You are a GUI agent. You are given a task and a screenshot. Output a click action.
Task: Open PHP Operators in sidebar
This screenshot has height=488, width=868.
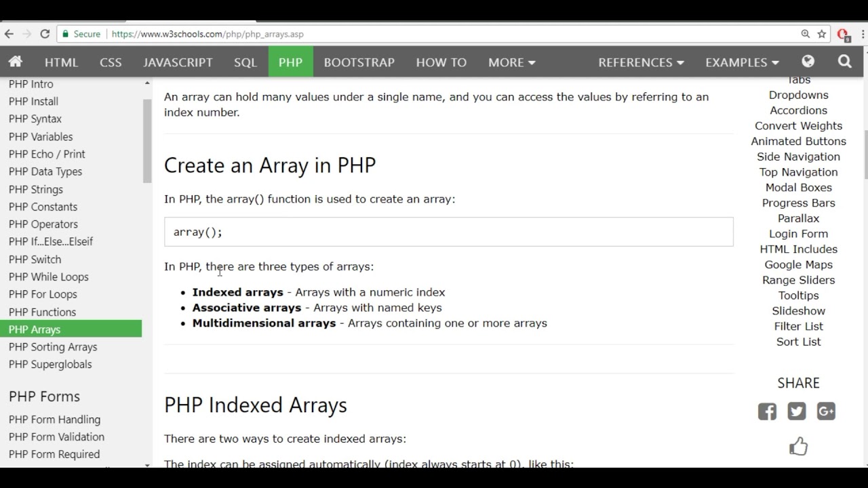(43, 224)
